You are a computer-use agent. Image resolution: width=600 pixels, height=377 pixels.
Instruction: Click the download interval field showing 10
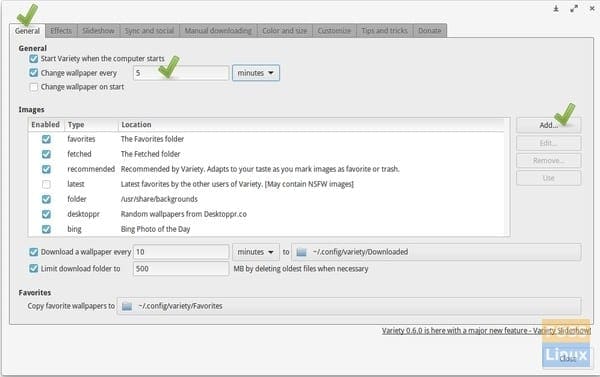coord(181,252)
